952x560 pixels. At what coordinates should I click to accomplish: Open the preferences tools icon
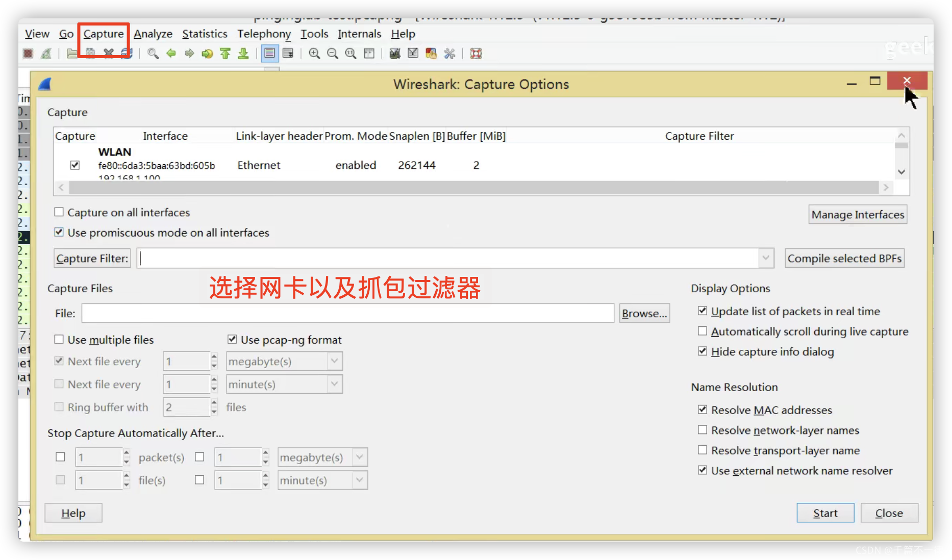coord(449,54)
